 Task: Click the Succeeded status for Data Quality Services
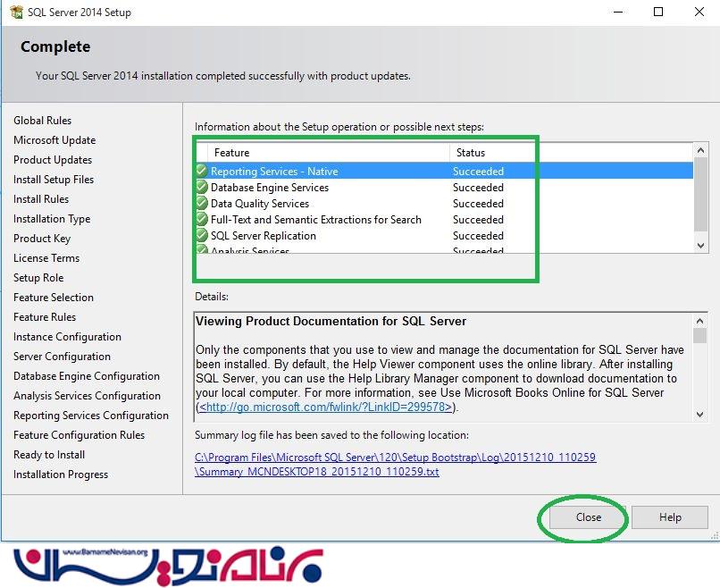478,204
